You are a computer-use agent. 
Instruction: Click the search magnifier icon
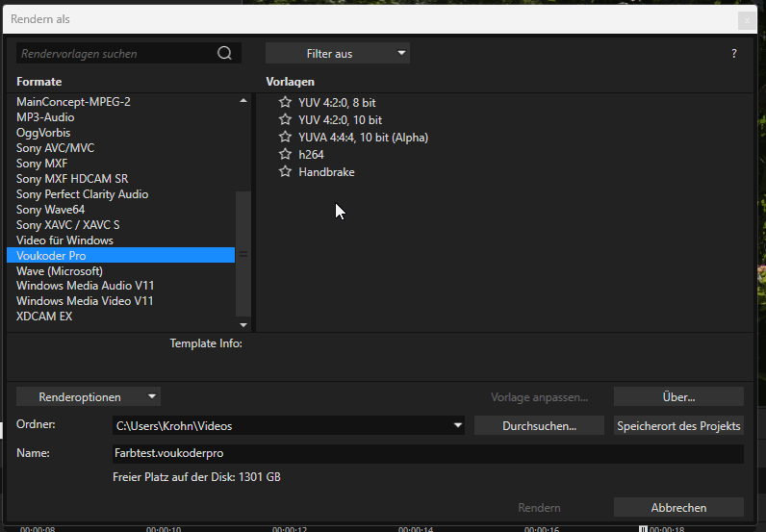point(224,54)
